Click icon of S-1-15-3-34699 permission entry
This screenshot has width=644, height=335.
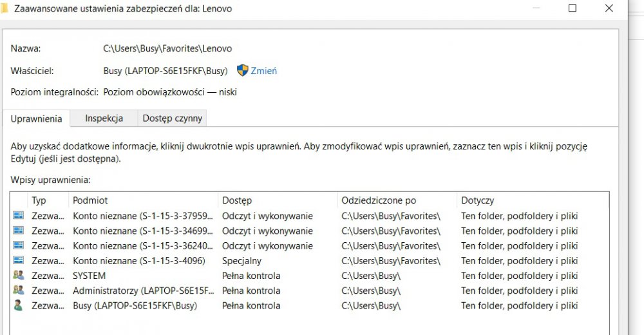(18, 231)
